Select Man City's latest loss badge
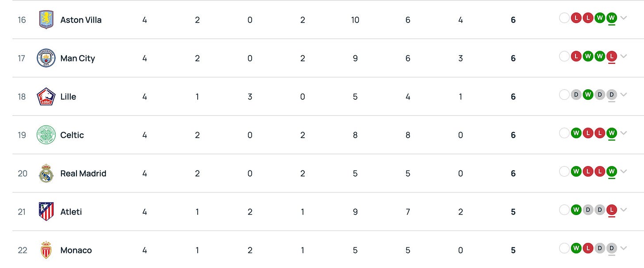 coord(612,57)
